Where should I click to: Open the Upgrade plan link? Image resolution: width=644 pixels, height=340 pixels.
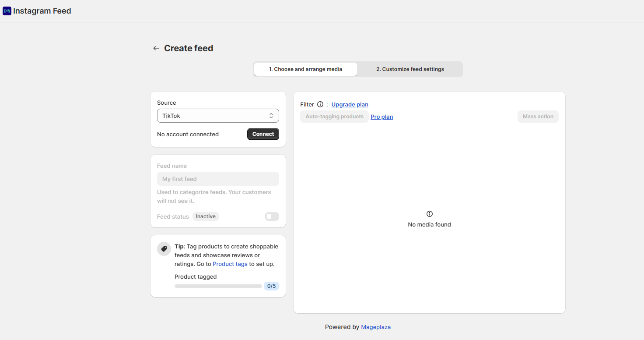350,104
